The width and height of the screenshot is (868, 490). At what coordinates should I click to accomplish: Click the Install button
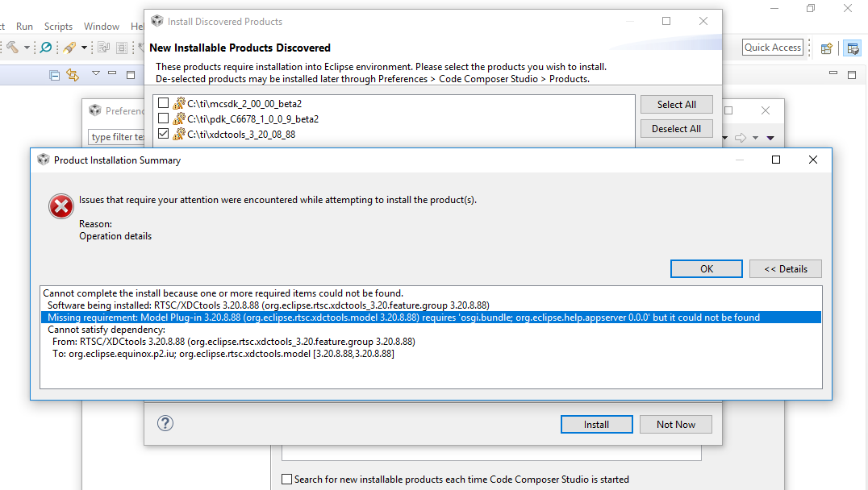(597, 424)
